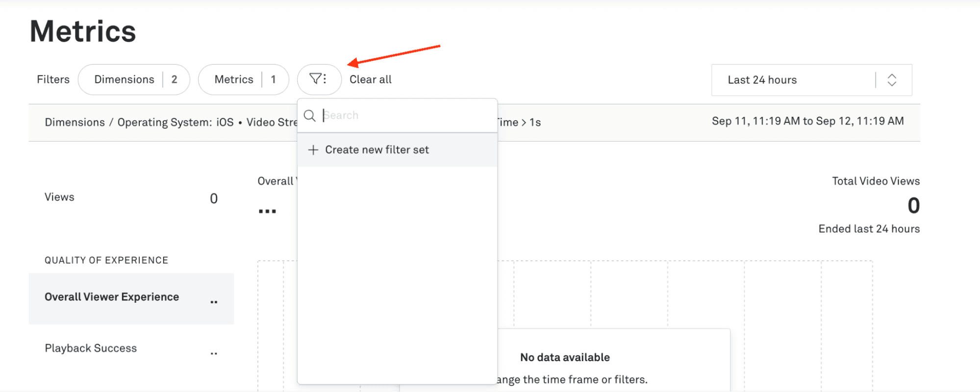Click the Sep 11 to Sep 12 date range
The height and width of the screenshot is (392, 980).
click(x=807, y=122)
